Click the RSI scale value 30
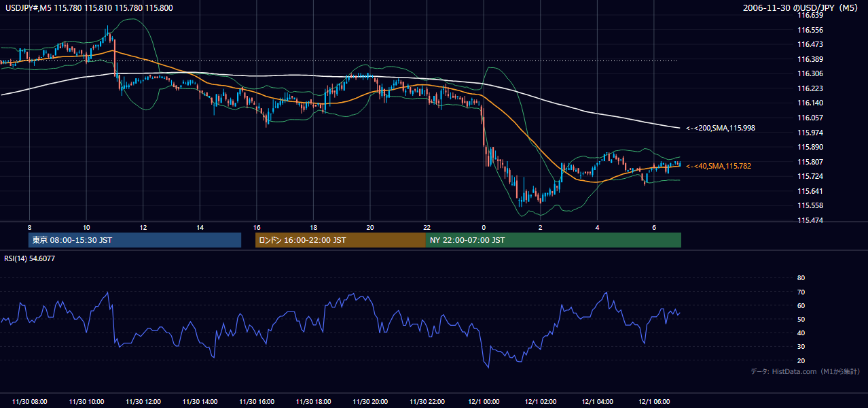868x408 pixels. (801, 347)
